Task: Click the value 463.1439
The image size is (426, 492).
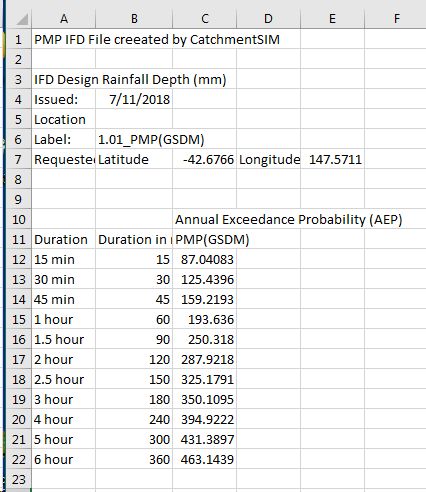Action: coord(205,459)
